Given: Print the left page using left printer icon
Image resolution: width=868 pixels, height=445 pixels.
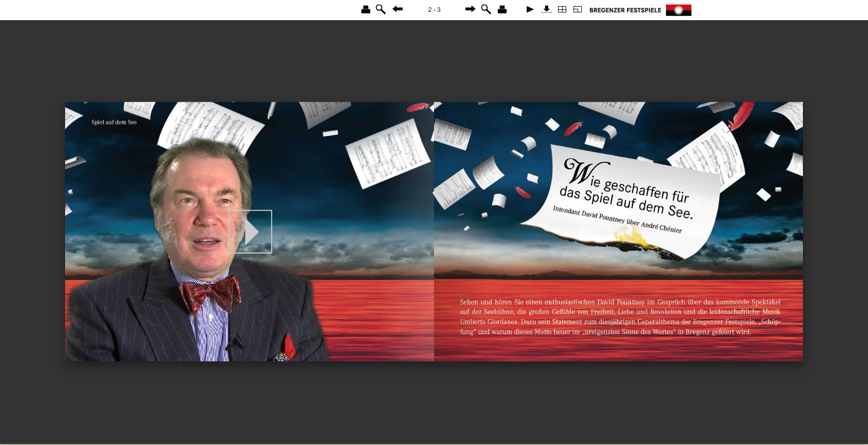Looking at the screenshot, I should click(366, 9).
